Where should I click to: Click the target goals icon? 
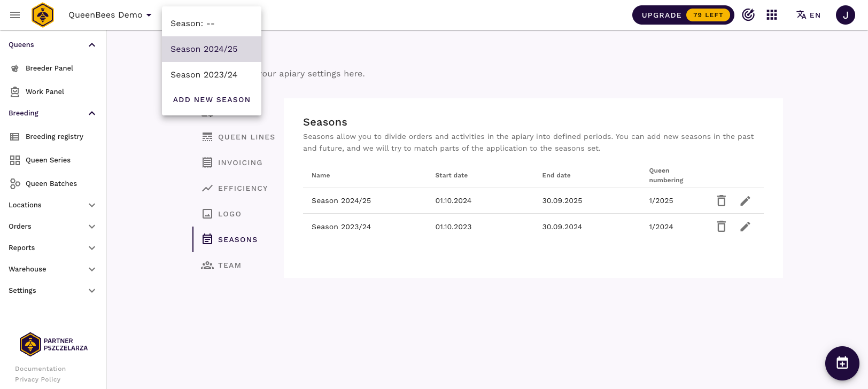tap(748, 15)
